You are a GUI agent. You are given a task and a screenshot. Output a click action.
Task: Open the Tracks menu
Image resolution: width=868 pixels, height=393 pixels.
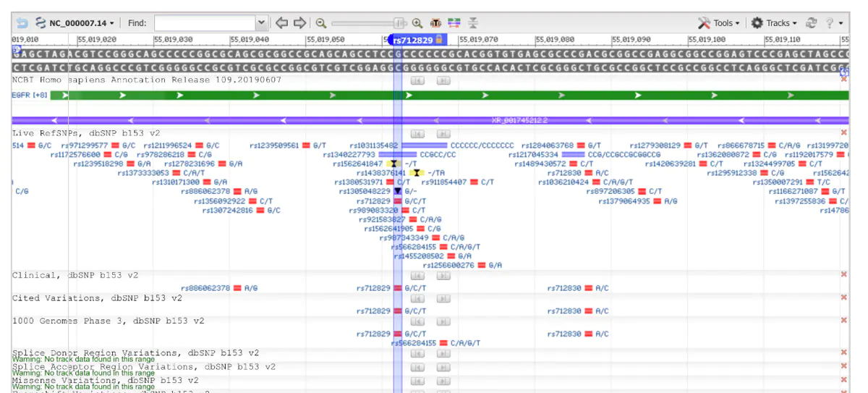click(x=774, y=23)
